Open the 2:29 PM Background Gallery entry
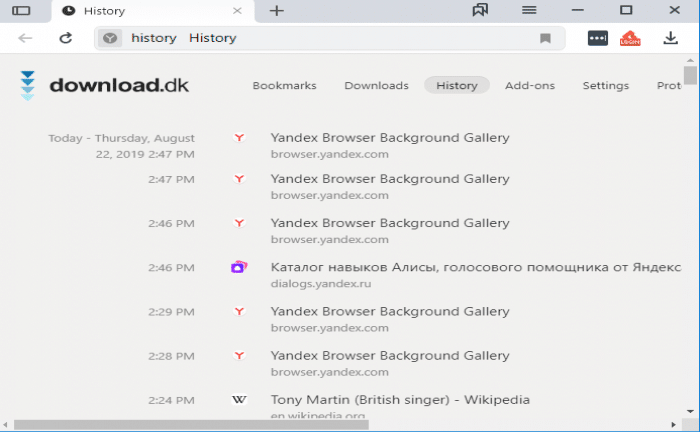 [x=390, y=311]
